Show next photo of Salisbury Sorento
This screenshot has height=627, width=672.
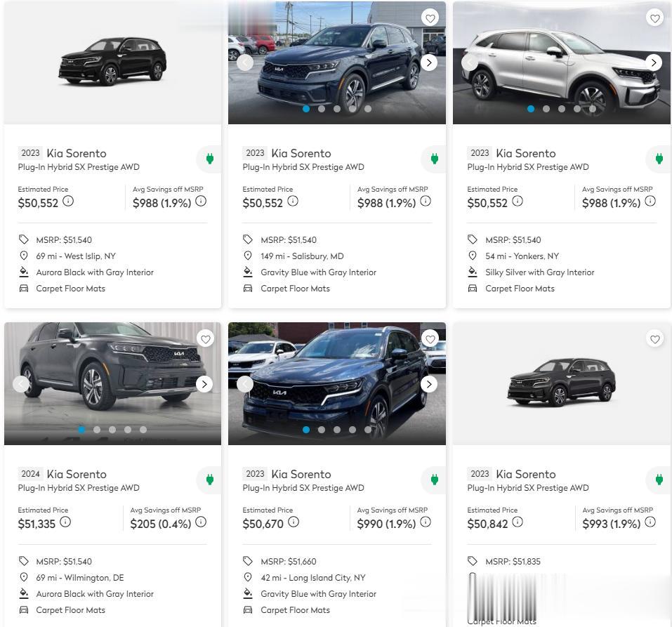429,62
